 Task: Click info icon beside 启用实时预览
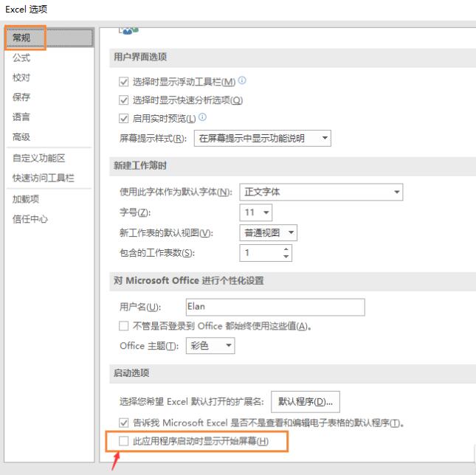point(202,117)
